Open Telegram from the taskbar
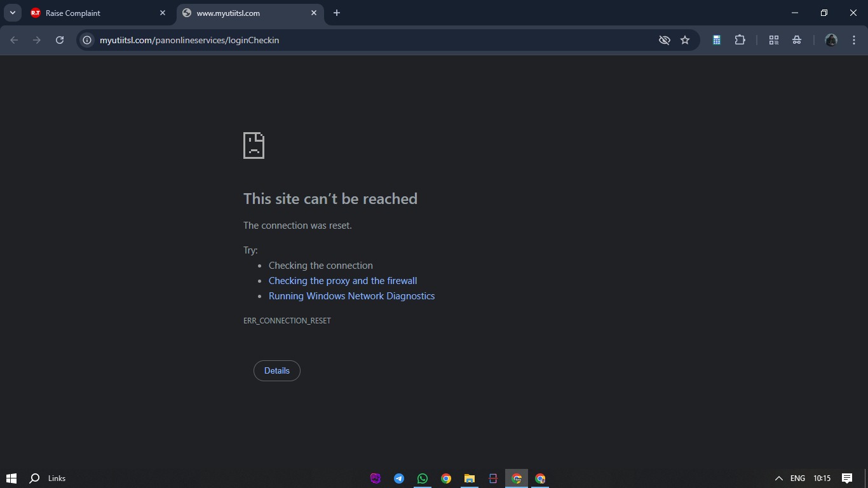This screenshot has height=488, width=868. (x=399, y=478)
